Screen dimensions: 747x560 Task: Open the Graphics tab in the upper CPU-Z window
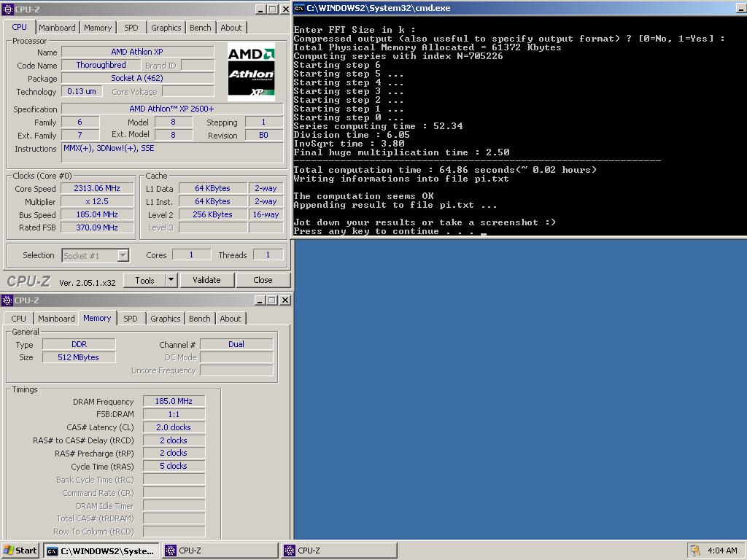pyautogui.click(x=166, y=28)
